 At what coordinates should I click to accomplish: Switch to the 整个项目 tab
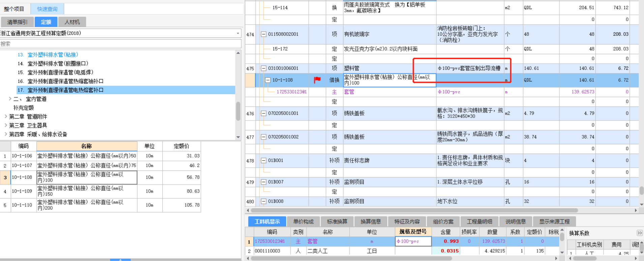(14, 9)
